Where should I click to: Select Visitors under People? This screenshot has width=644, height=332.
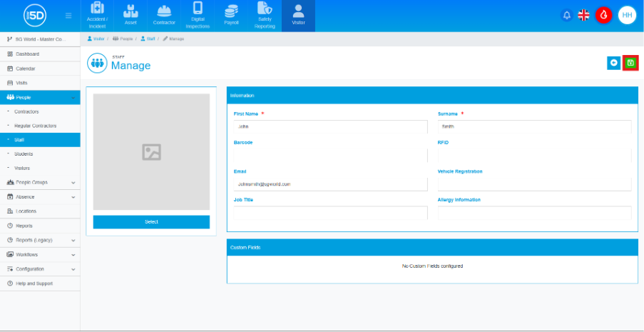click(40, 168)
